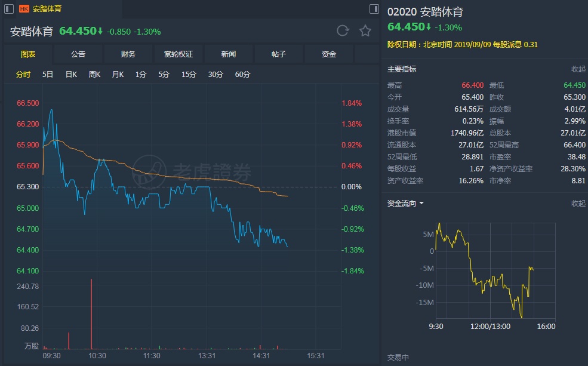Switch to the 公告 tab
Screen dimensions: 588x366
coord(78,54)
